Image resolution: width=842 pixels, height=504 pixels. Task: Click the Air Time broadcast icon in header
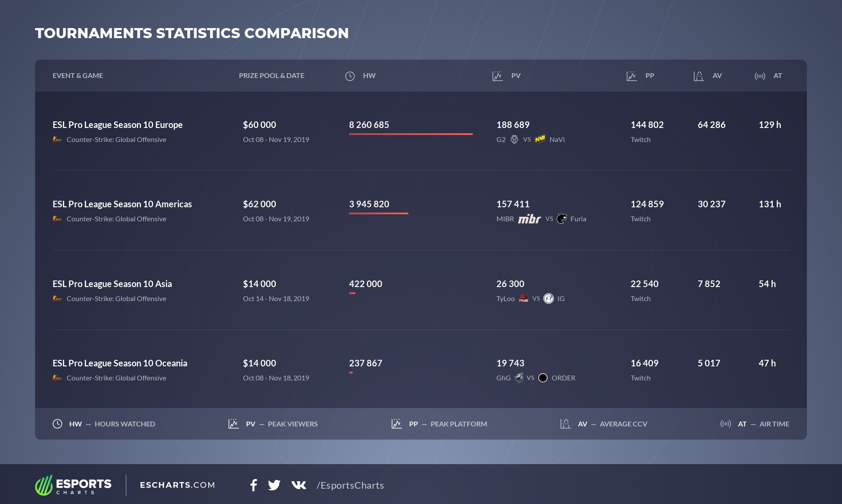pos(760,76)
